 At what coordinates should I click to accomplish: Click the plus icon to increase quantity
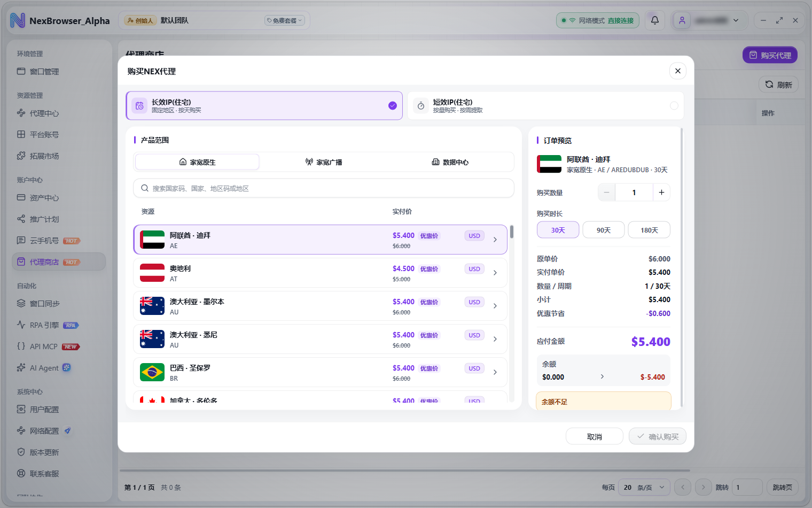pos(661,193)
